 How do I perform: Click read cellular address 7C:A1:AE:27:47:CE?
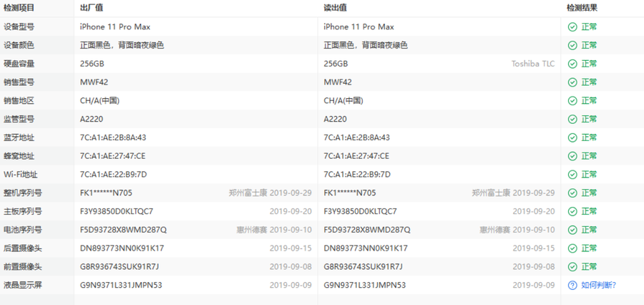pyautogui.click(x=356, y=156)
